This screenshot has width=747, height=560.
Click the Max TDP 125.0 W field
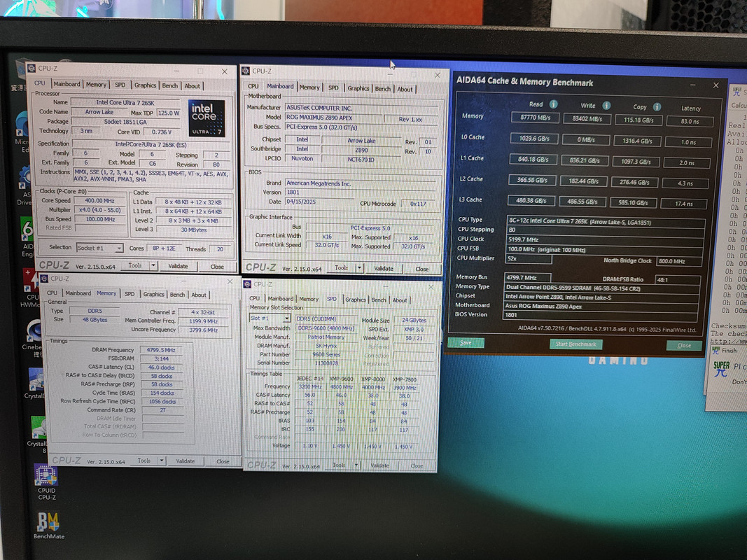coord(169,113)
